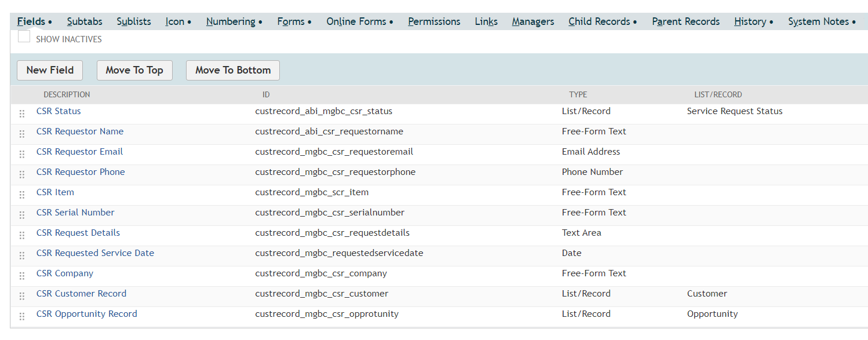Screen dimensions: 868x340
Task: Click the Description column header
Action: tap(67, 94)
